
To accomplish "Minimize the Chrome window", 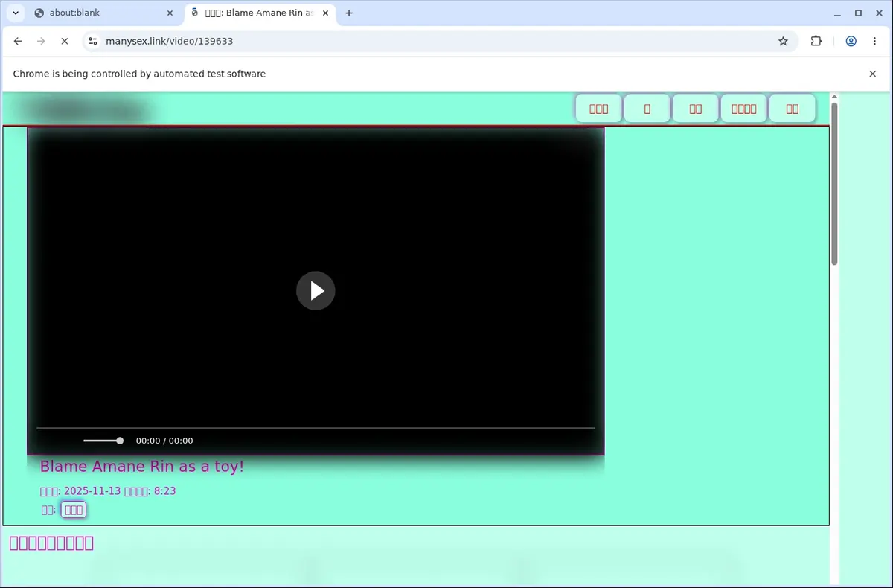I will (x=838, y=13).
